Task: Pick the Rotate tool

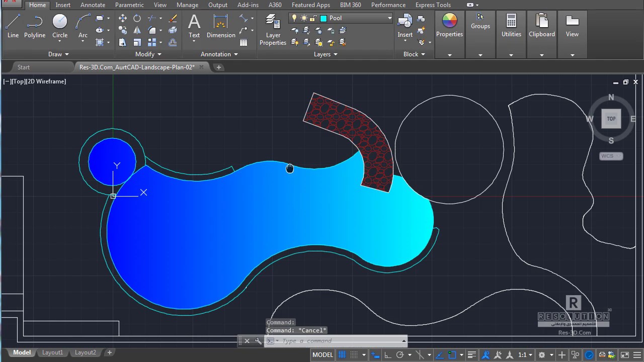Action: point(137,18)
